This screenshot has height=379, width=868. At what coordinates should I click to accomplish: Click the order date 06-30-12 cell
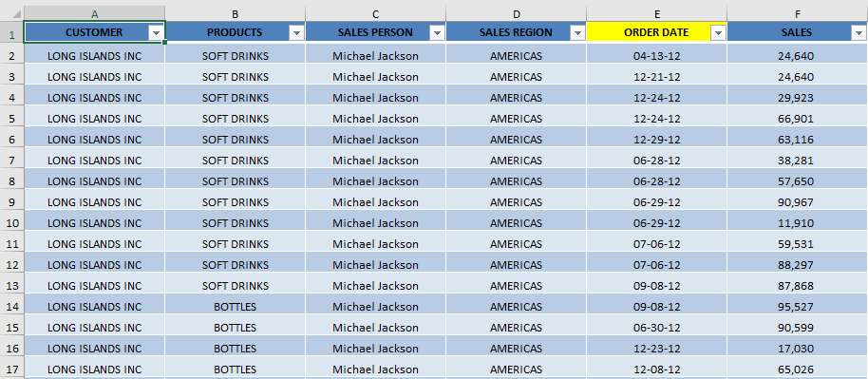click(656, 328)
